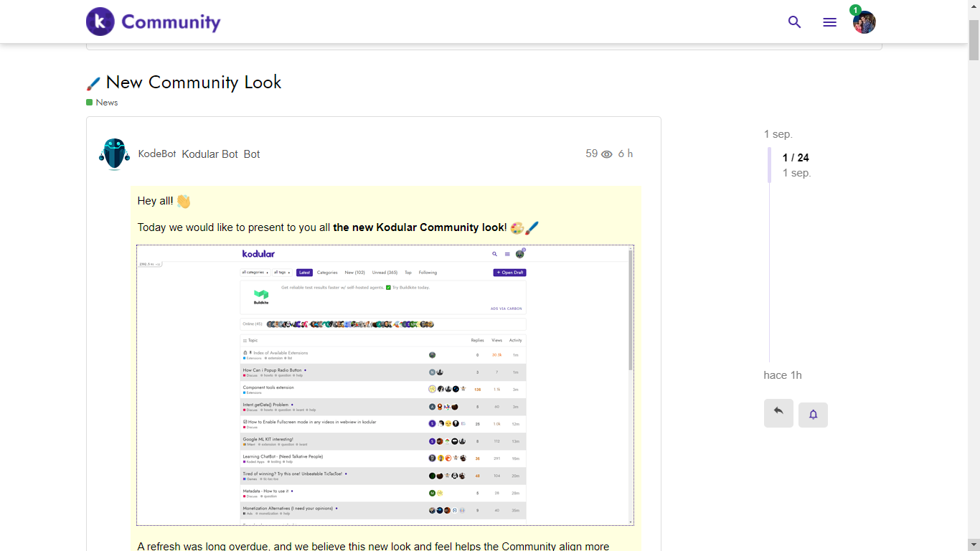This screenshot has height=551, width=980.
Task: Click the KodeBot username link
Action: coord(157,154)
